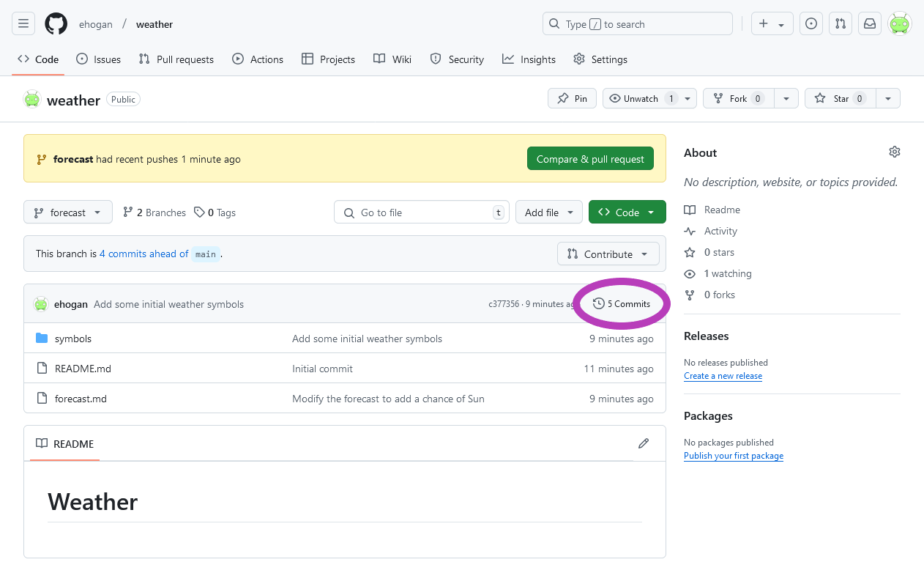The width and height of the screenshot is (924, 584).
Task: View the 2 Branches list
Action: tap(154, 212)
